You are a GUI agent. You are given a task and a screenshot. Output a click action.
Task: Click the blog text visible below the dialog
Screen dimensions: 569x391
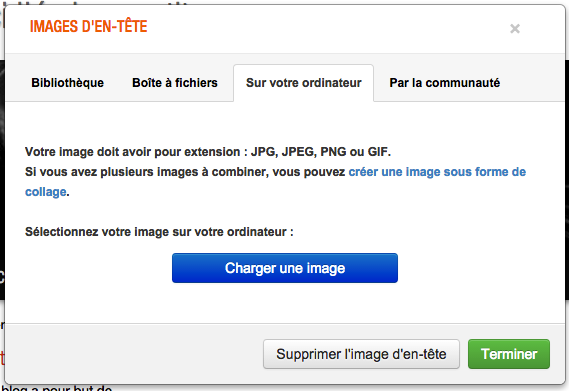click(x=57, y=388)
